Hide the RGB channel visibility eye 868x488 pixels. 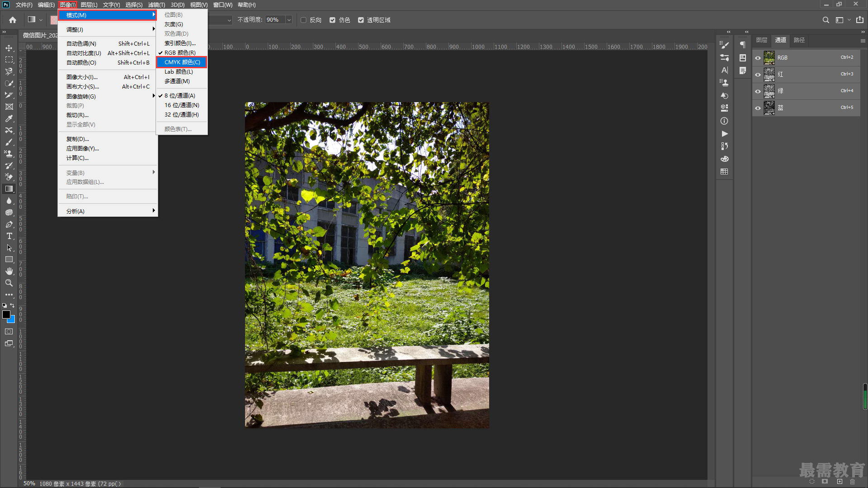pyautogui.click(x=758, y=58)
